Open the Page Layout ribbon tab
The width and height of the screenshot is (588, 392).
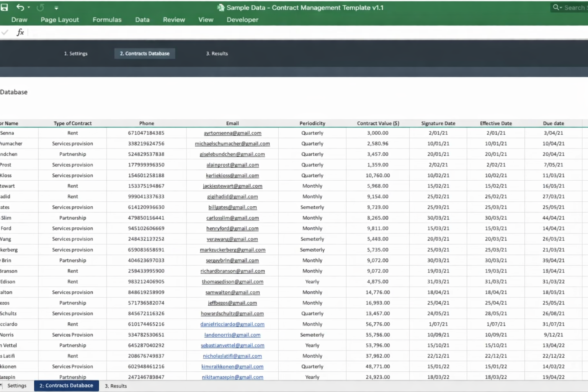coord(60,20)
